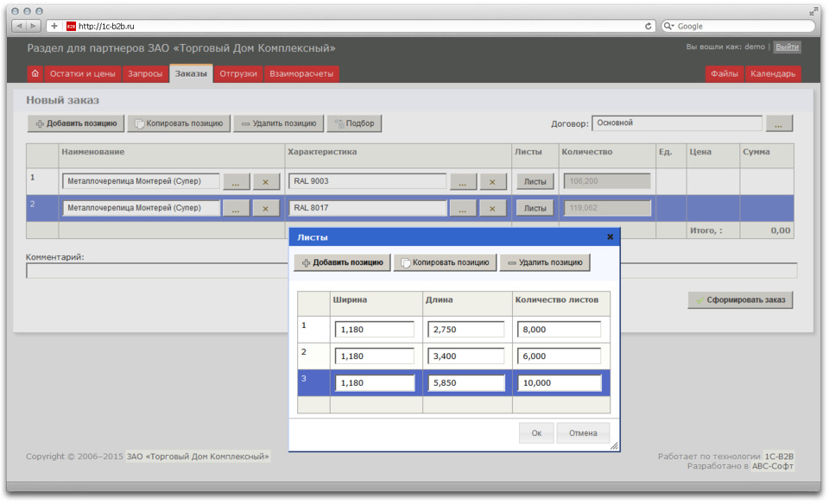The image size is (829, 504).
Task: Click the browser fullscreen arrows icon
Action: point(813,11)
